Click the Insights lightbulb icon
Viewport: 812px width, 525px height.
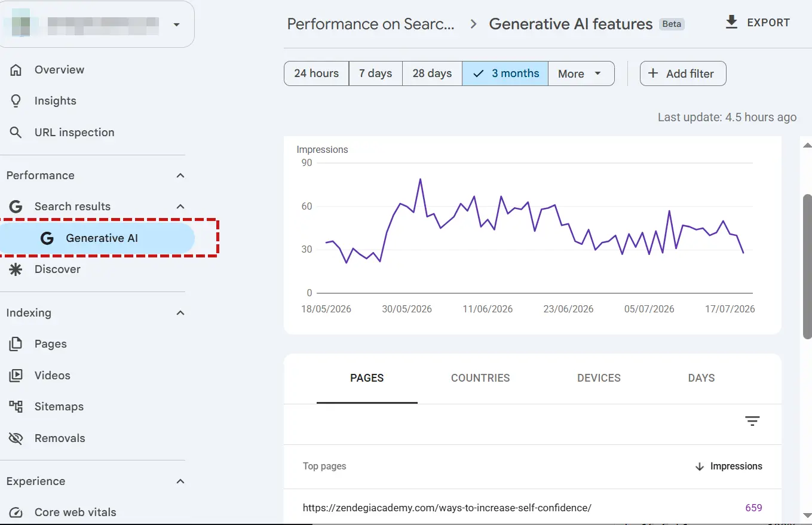tap(16, 101)
